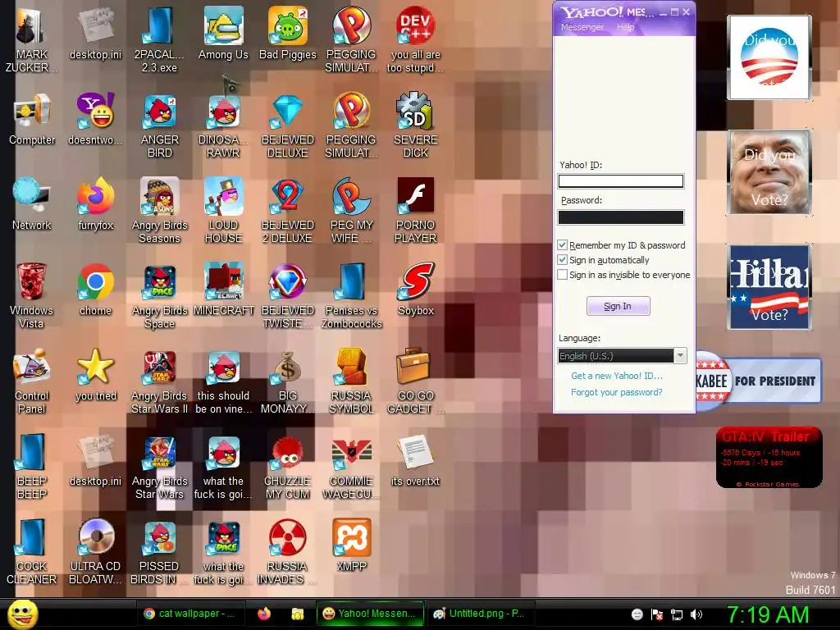Focus the Yahoo! ID input field

[620, 181]
